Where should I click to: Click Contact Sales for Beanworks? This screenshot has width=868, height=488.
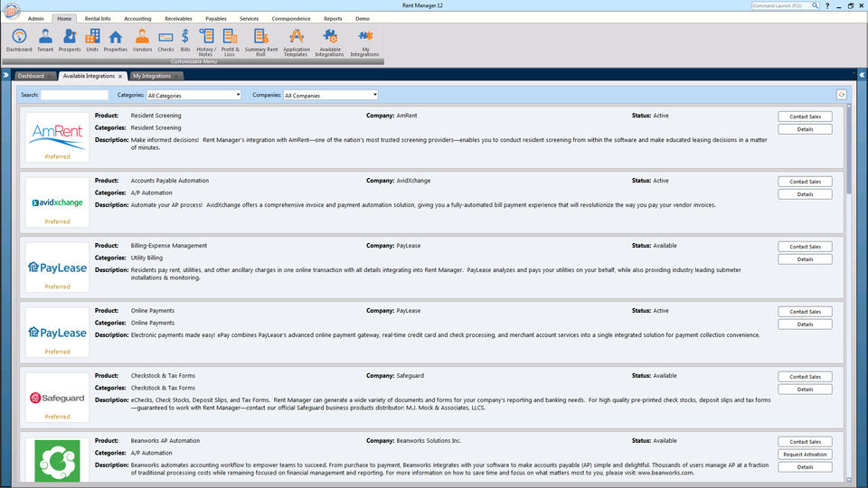[805, 442]
